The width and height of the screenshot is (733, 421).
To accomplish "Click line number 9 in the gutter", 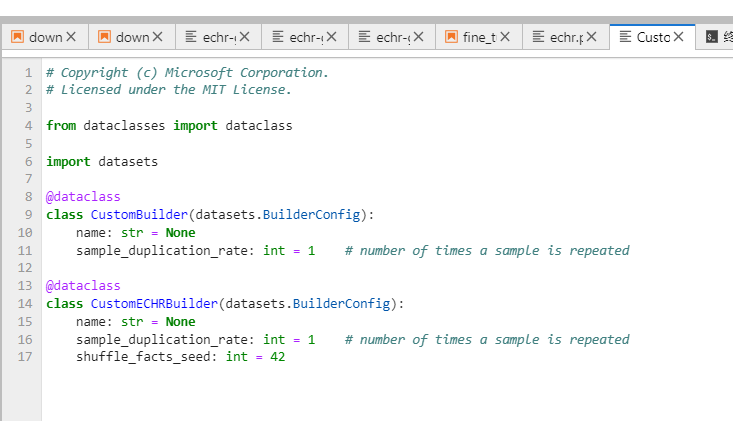I will [x=29, y=215].
